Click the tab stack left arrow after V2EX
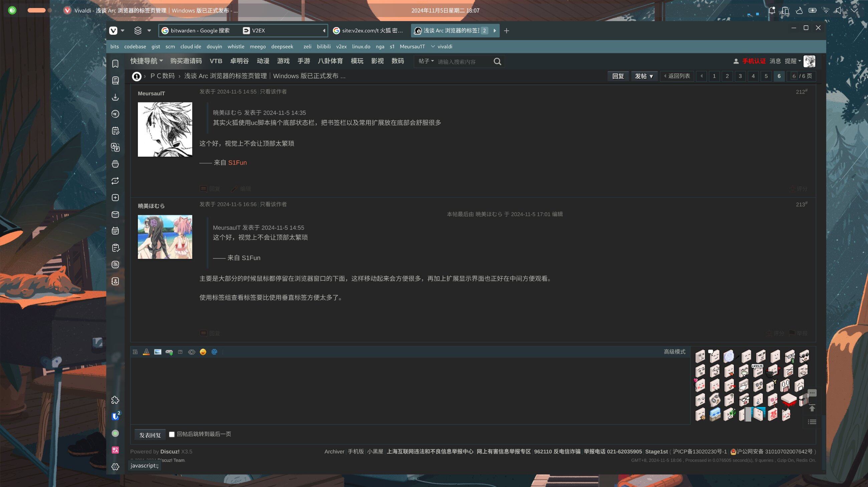This screenshot has width=868, height=487. [x=324, y=31]
